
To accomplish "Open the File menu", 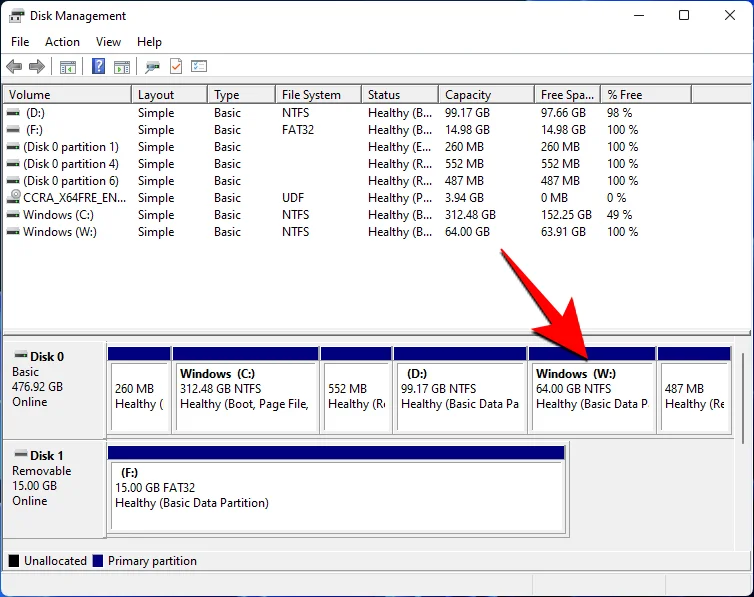I will (x=20, y=42).
